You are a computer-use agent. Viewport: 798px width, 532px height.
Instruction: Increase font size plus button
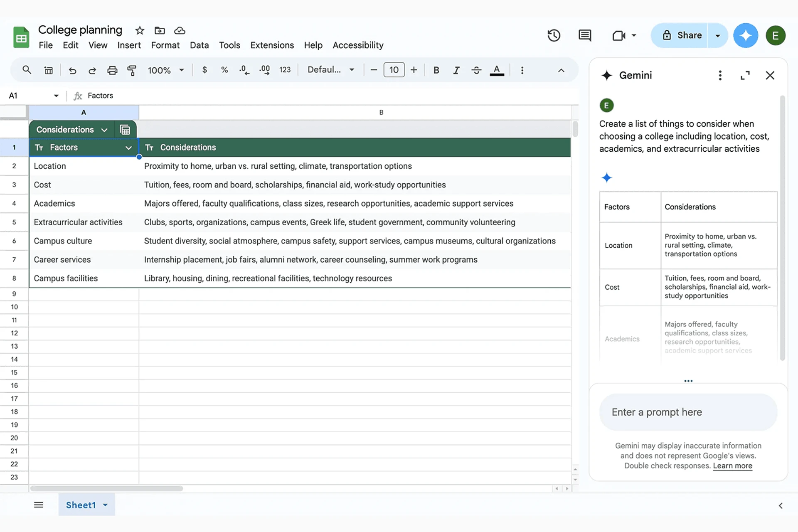414,70
